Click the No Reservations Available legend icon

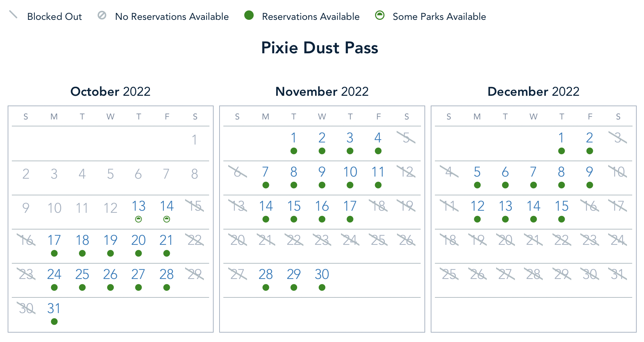(102, 15)
